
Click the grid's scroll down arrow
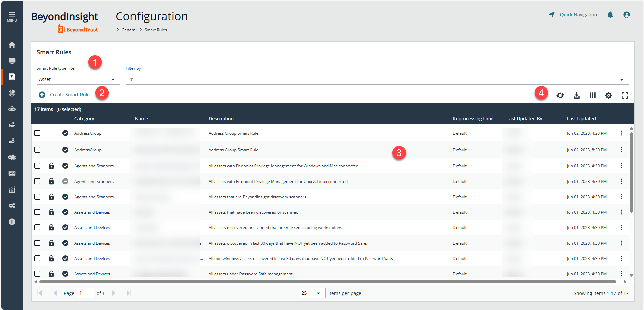point(631,275)
